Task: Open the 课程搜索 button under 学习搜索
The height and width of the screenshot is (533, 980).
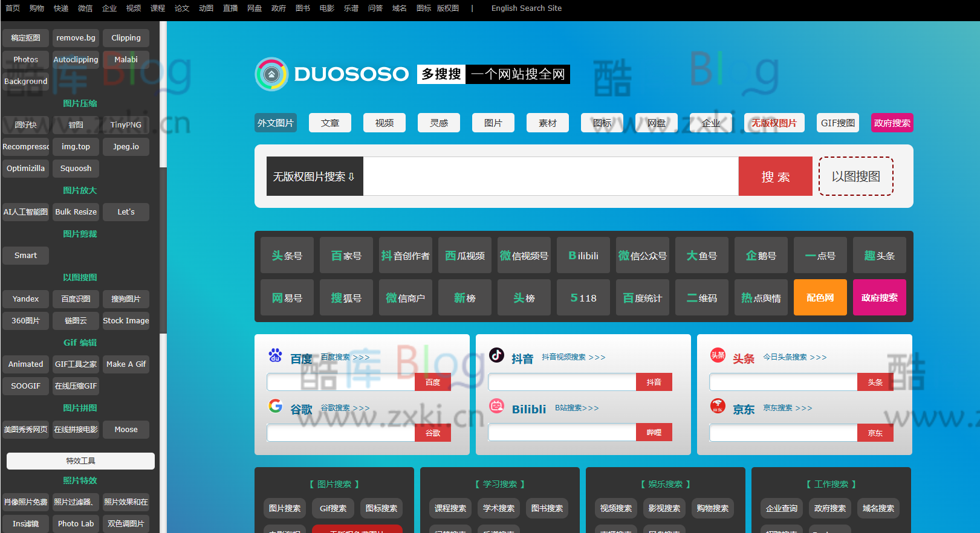Action: [450, 508]
